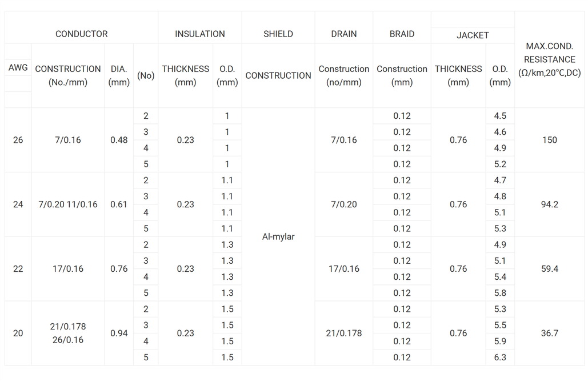Select the 36.7 resistance value
The image size is (588, 382).
549,333
